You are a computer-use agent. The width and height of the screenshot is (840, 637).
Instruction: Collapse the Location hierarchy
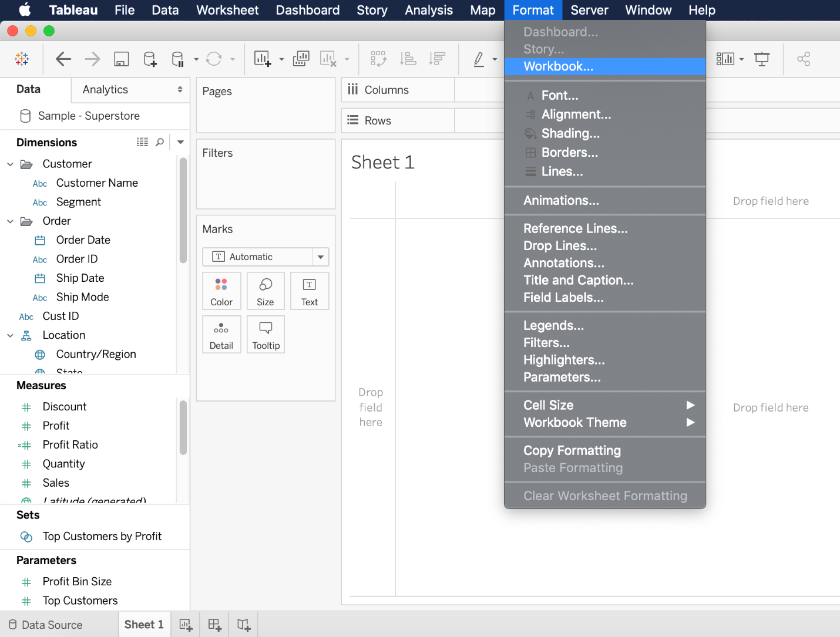[x=10, y=336]
